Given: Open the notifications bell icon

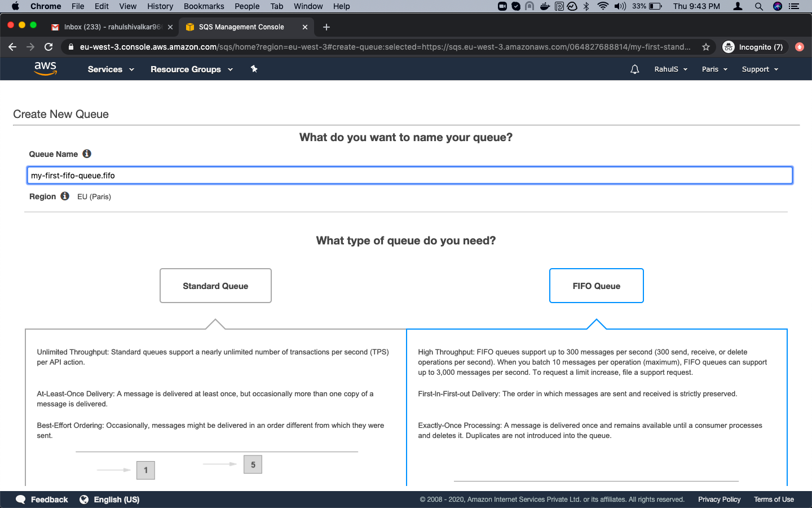Looking at the screenshot, I should (x=634, y=69).
